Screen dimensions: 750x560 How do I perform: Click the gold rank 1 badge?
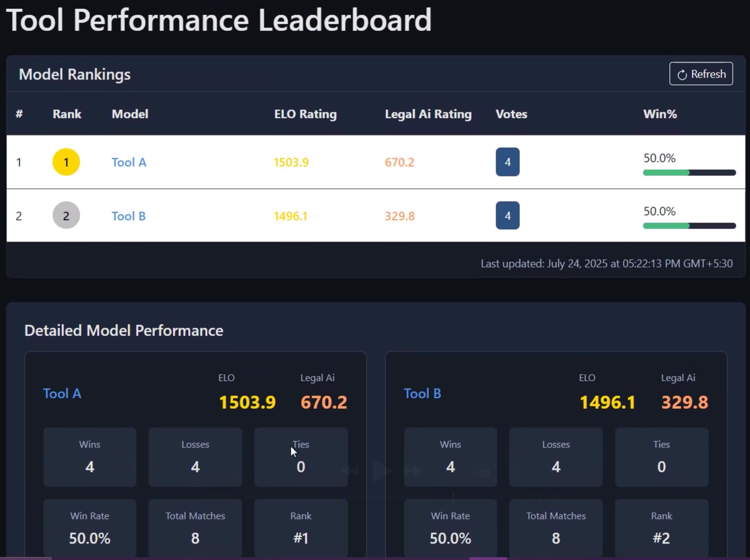point(66,162)
